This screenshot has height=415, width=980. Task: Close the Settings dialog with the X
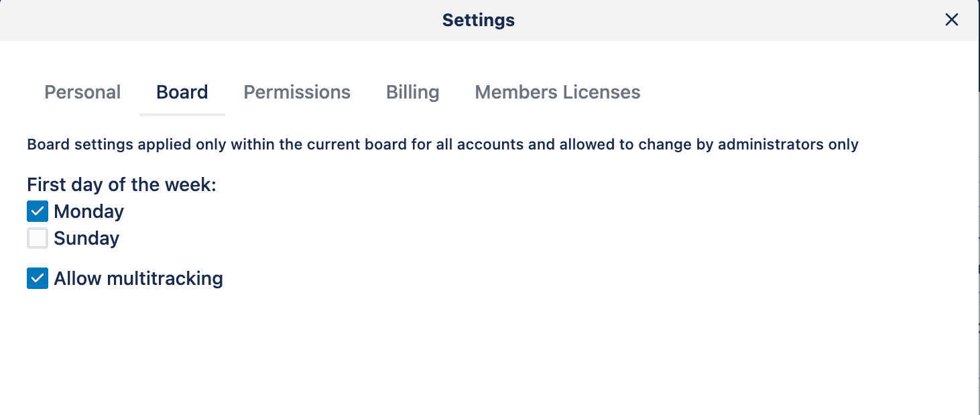click(x=951, y=19)
